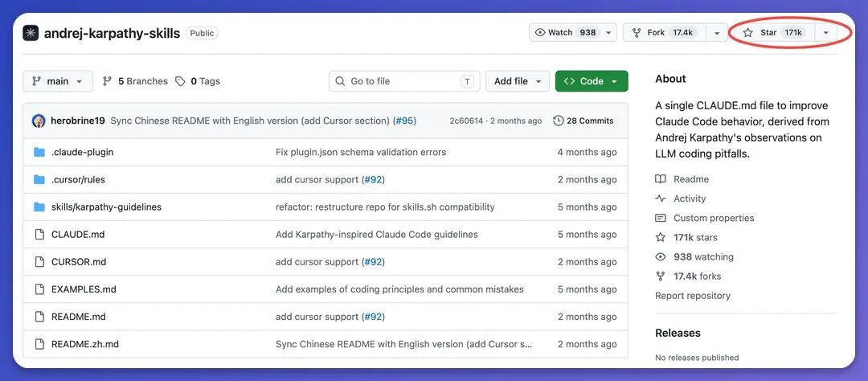Click the .cursor/rules folder icon
The image size is (868, 381).
[39, 179]
